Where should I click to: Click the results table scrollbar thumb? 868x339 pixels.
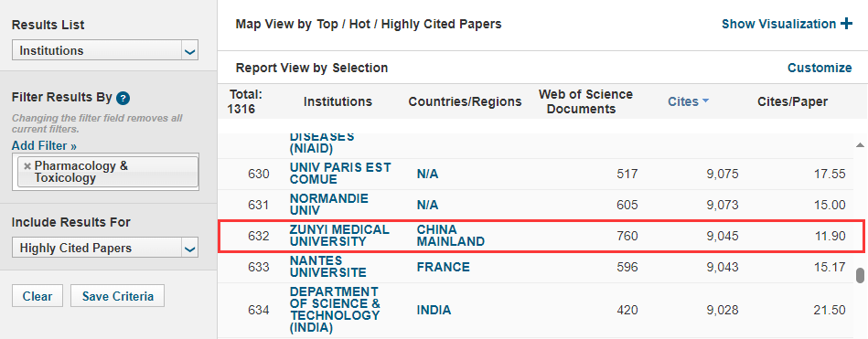860,276
